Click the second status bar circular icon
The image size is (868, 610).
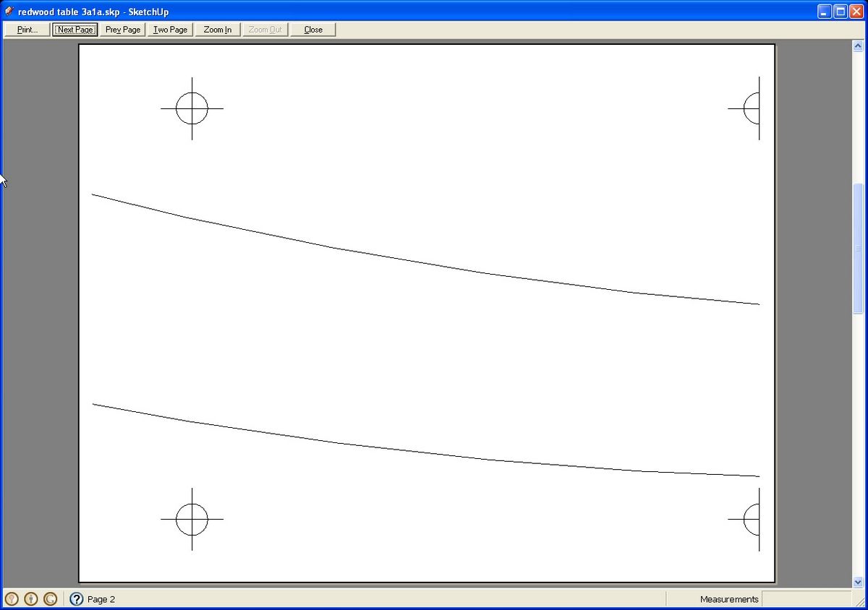[x=31, y=599]
